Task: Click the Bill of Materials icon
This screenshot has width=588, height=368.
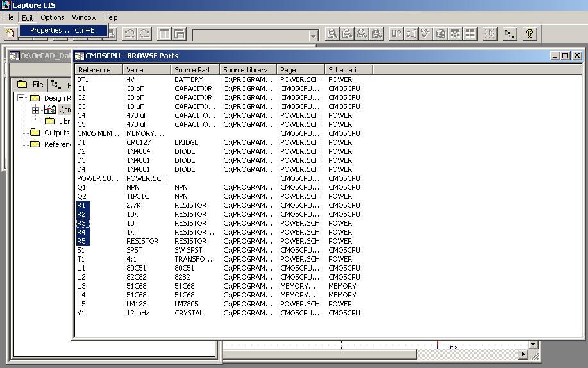Action: 469,34
